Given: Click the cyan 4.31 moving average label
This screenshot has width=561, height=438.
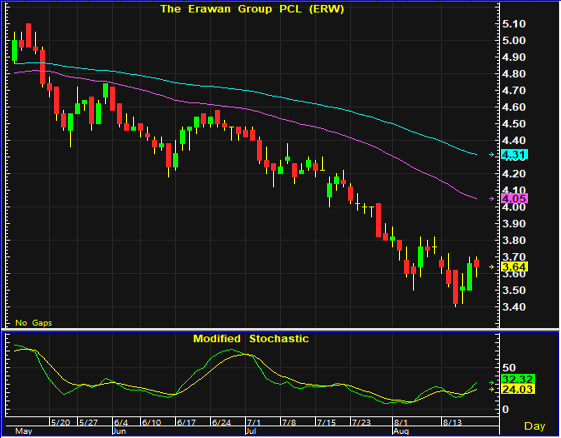Looking at the screenshot, I should point(514,155).
